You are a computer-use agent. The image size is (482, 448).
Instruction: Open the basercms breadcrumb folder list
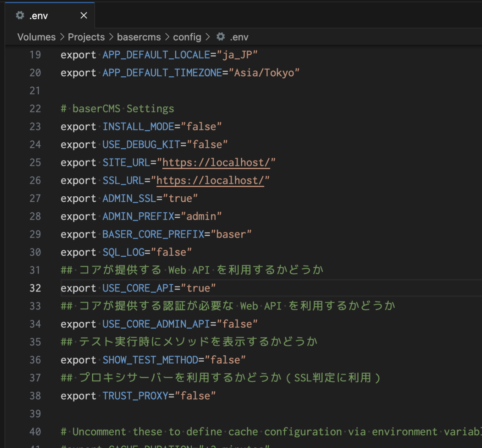(139, 37)
